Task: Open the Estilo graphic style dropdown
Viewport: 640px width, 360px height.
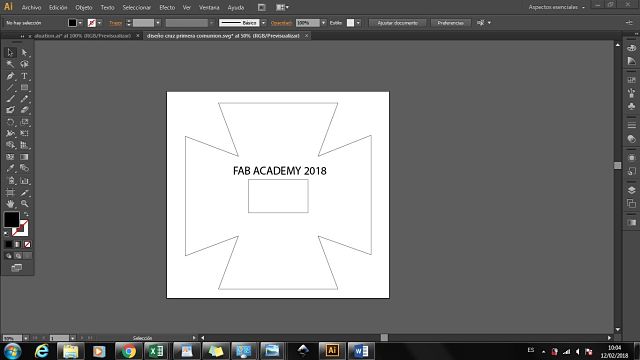Action: [358, 23]
